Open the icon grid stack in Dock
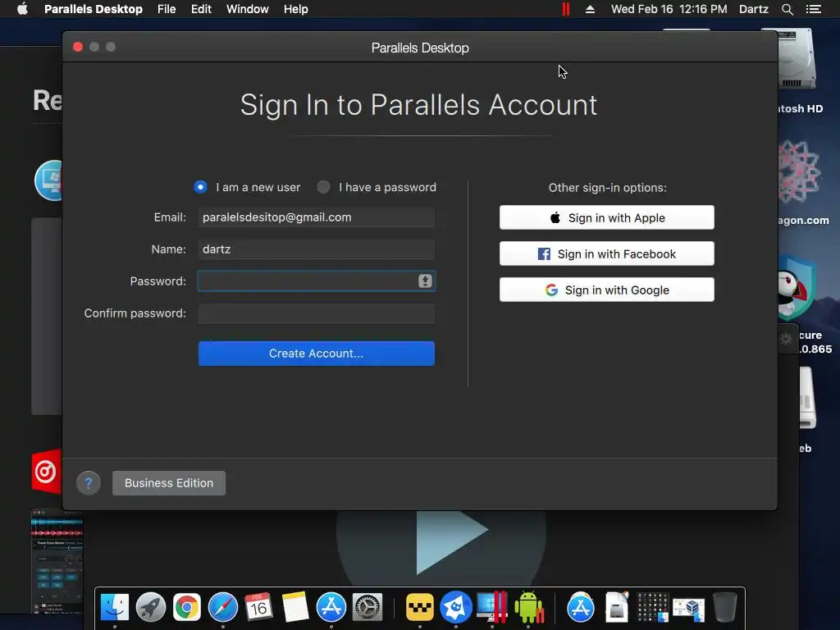 coord(652,607)
